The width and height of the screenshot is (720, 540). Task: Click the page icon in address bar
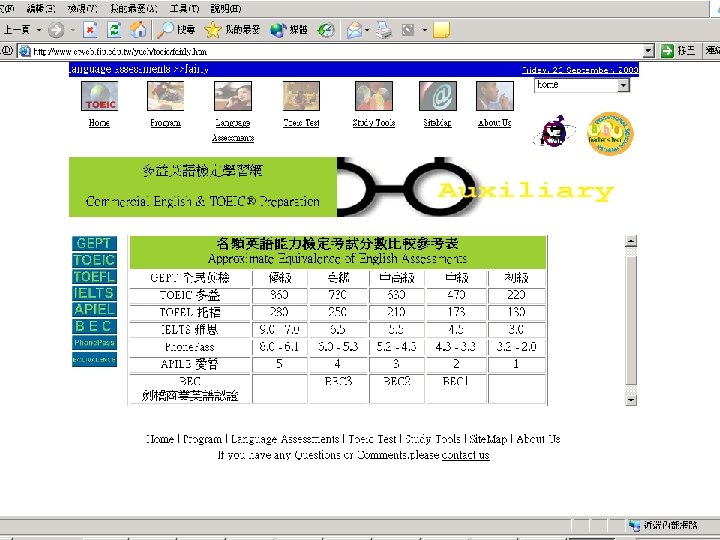point(24,51)
